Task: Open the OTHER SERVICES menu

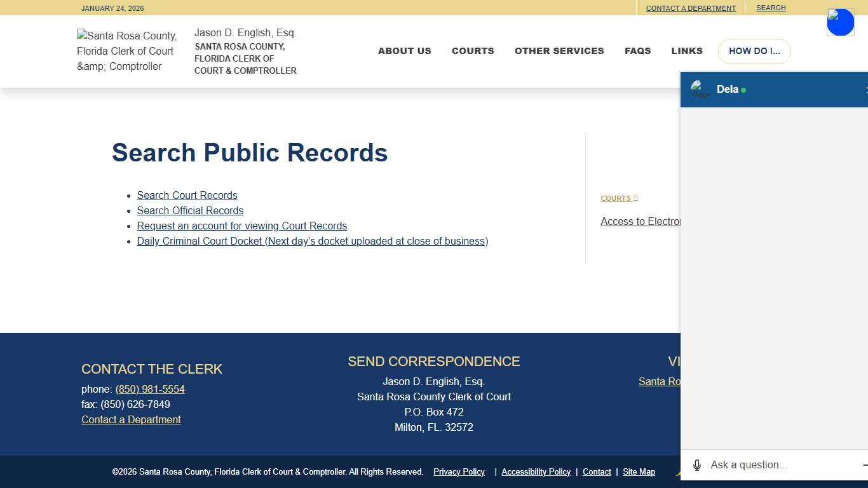Action: click(x=559, y=51)
